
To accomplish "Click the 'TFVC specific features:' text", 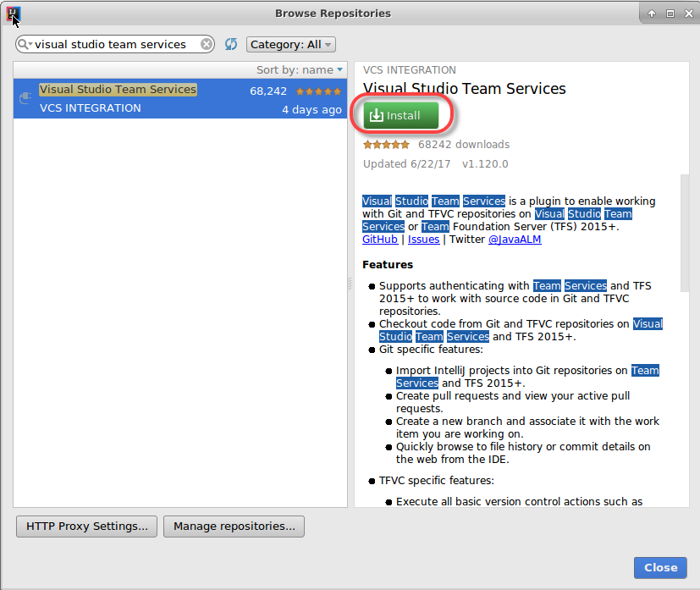I will [436, 481].
